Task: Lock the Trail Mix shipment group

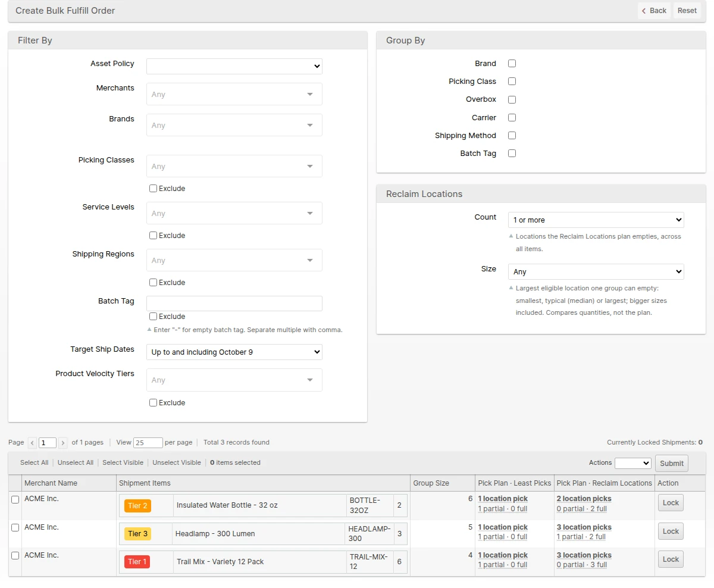Action: point(671,559)
